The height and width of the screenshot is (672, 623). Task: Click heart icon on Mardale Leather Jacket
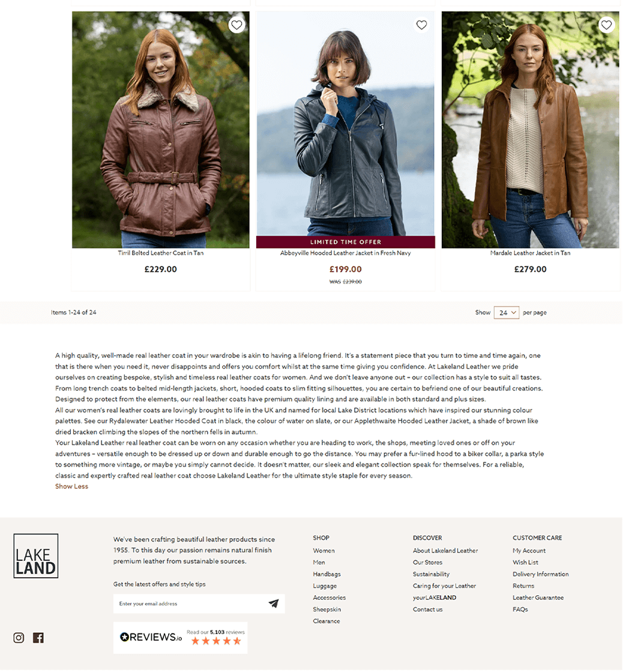coord(606,25)
